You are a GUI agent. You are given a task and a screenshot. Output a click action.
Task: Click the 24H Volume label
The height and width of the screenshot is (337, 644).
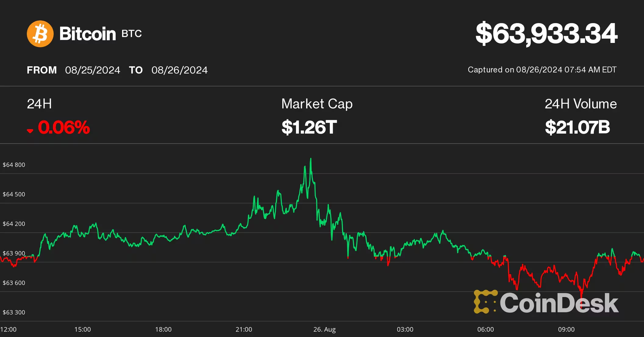581,104
